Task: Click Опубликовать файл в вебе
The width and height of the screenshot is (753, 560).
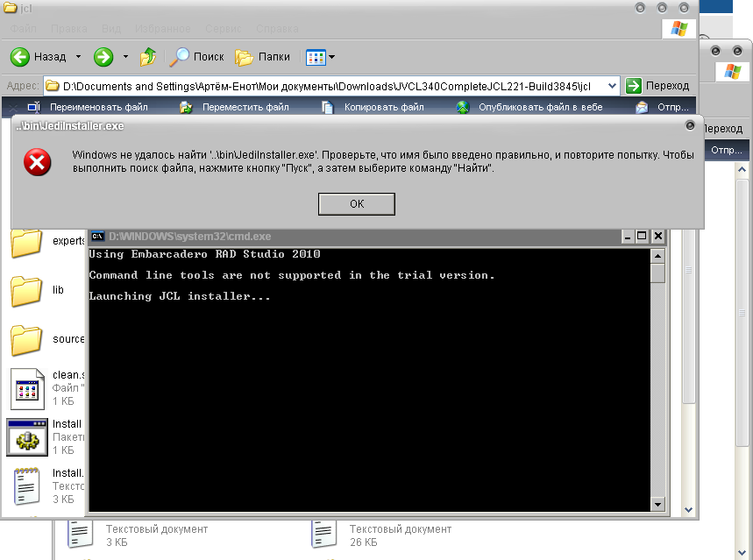Action: click(539, 107)
